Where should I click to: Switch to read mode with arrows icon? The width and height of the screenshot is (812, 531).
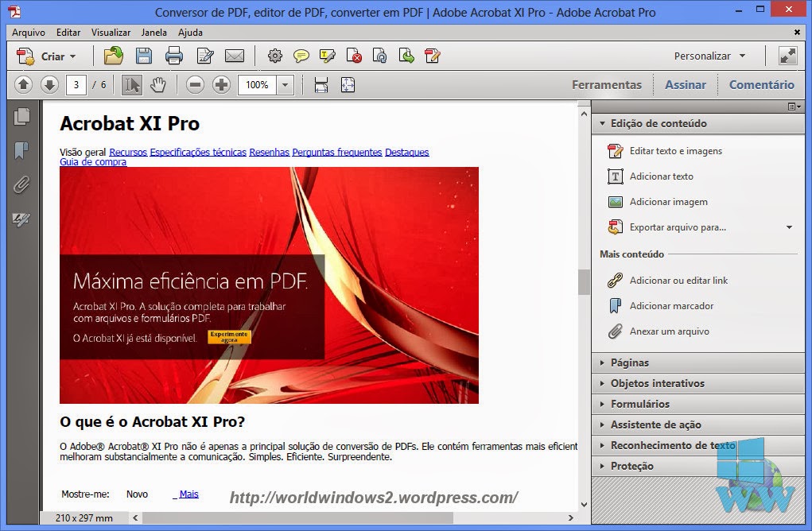[x=787, y=56]
